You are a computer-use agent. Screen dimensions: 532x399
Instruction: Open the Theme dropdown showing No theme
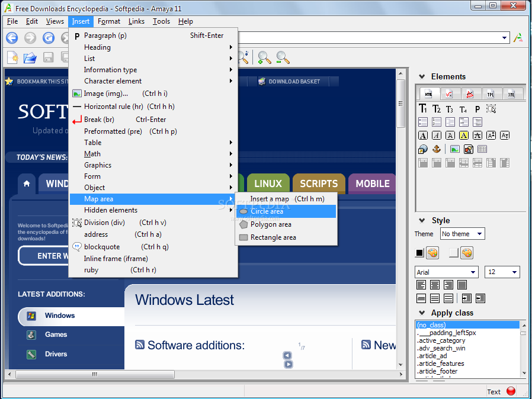(x=463, y=234)
